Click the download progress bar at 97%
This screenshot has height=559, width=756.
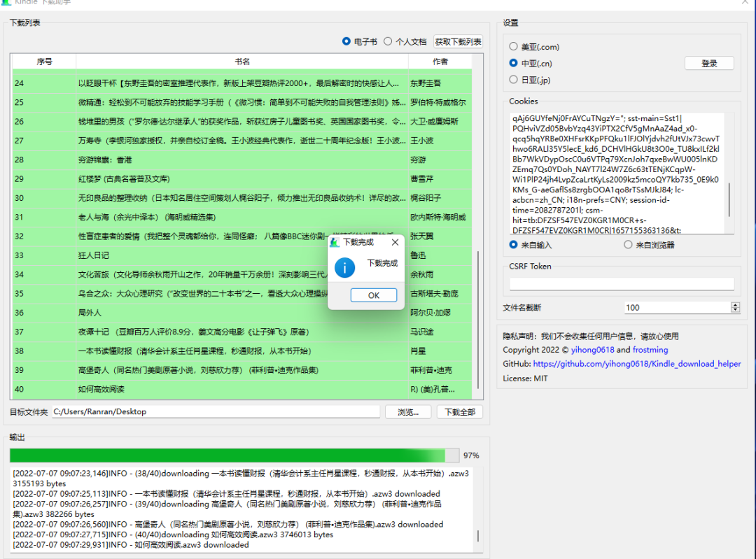pyautogui.click(x=234, y=455)
